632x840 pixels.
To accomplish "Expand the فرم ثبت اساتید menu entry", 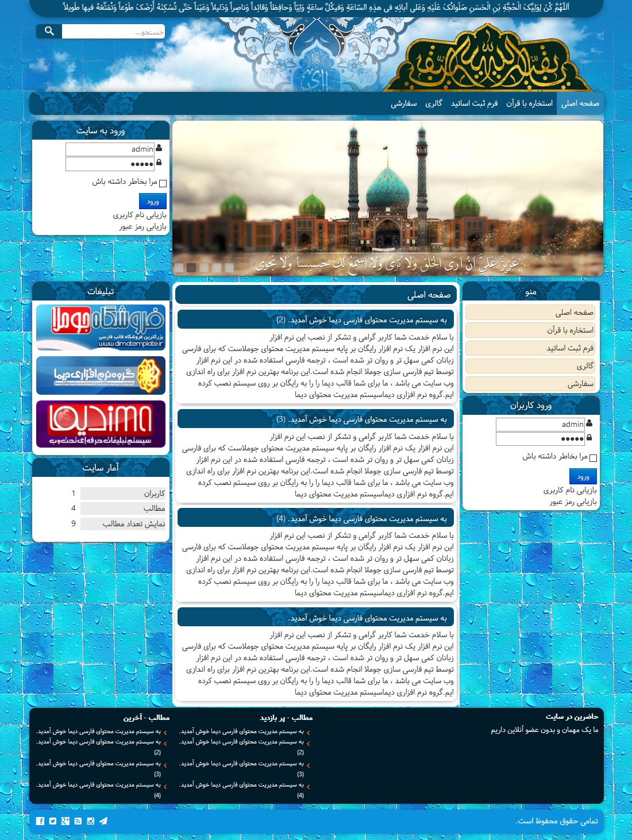I will click(530, 348).
